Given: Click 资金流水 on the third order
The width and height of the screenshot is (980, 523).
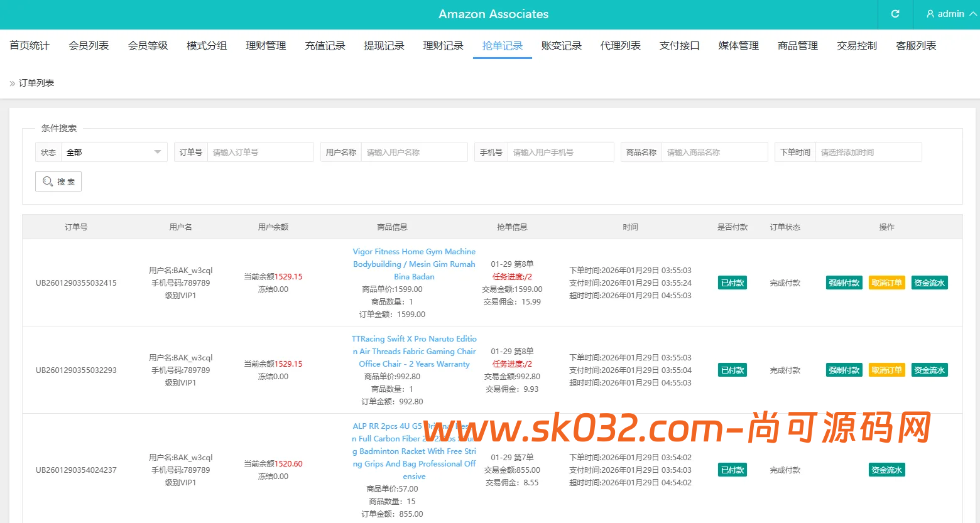Looking at the screenshot, I should click(x=886, y=469).
